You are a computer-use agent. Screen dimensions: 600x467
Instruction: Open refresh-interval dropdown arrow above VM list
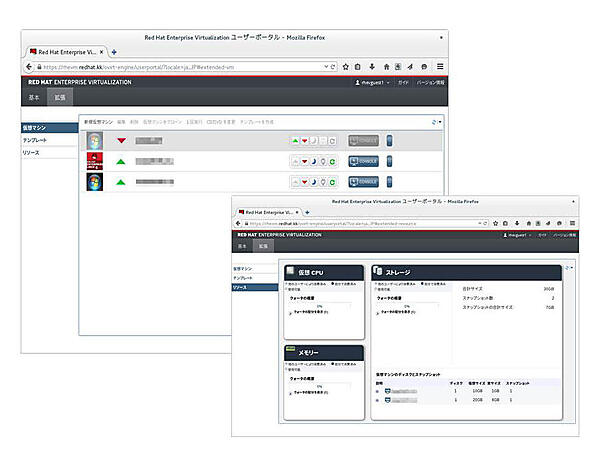440,122
